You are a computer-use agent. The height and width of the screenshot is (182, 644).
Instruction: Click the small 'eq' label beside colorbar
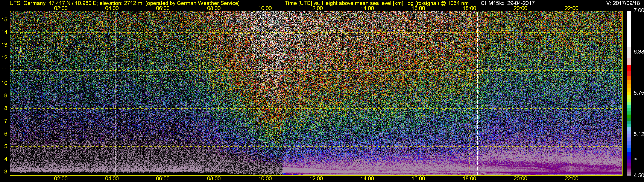pyautogui.click(x=636, y=159)
